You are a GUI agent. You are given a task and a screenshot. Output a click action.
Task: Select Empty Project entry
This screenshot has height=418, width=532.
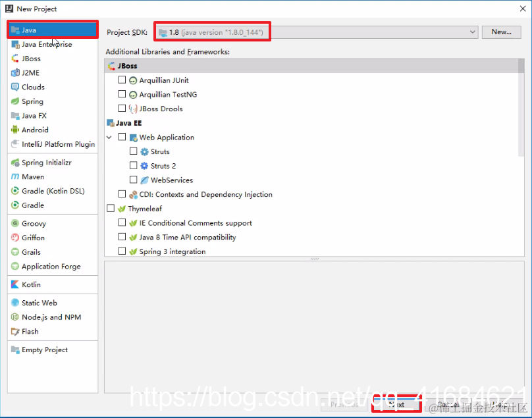[53, 350]
